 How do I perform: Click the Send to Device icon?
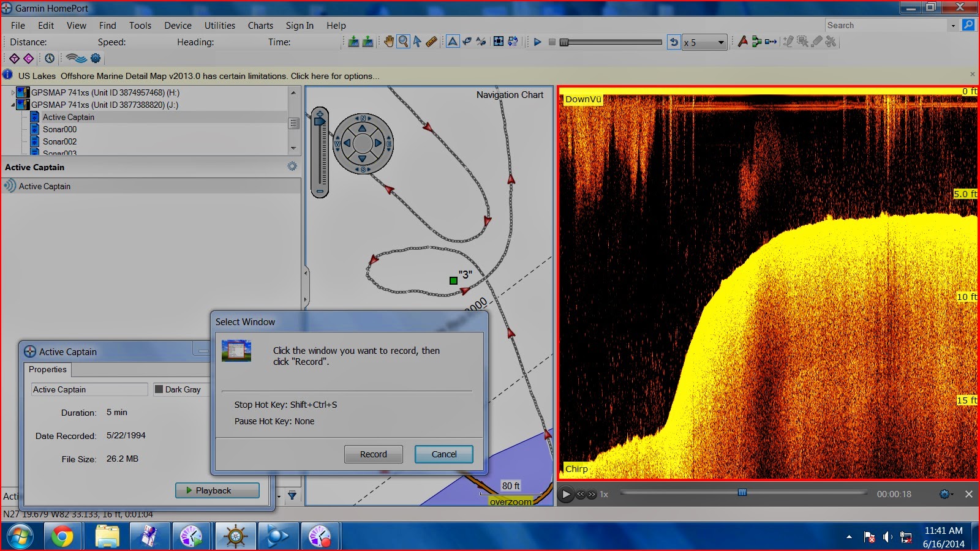point(367,42)
